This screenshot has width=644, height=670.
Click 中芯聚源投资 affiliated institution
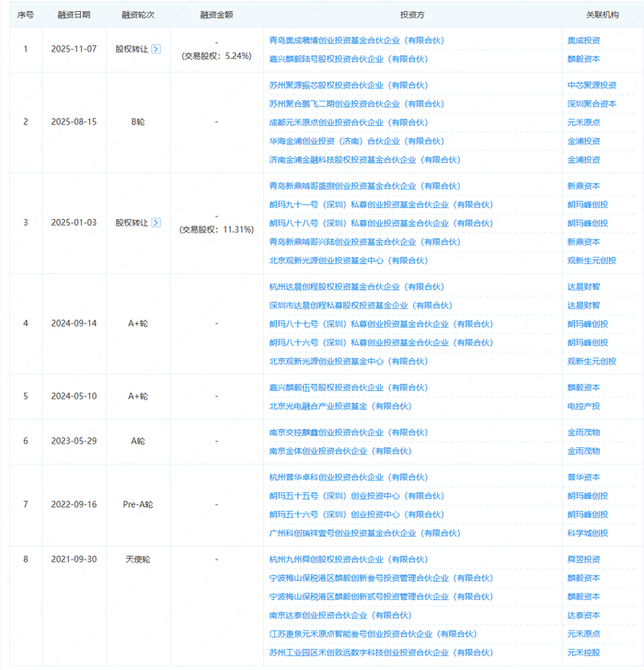(x=592, y=86)
